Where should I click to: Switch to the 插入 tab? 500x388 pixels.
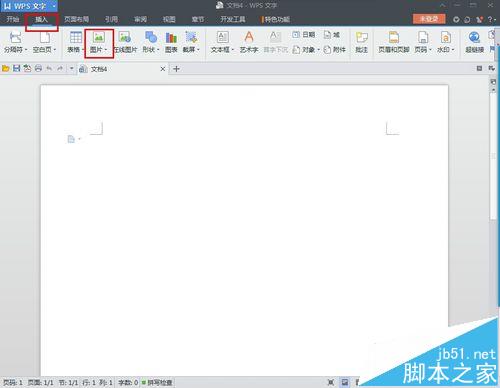(42, 19)
